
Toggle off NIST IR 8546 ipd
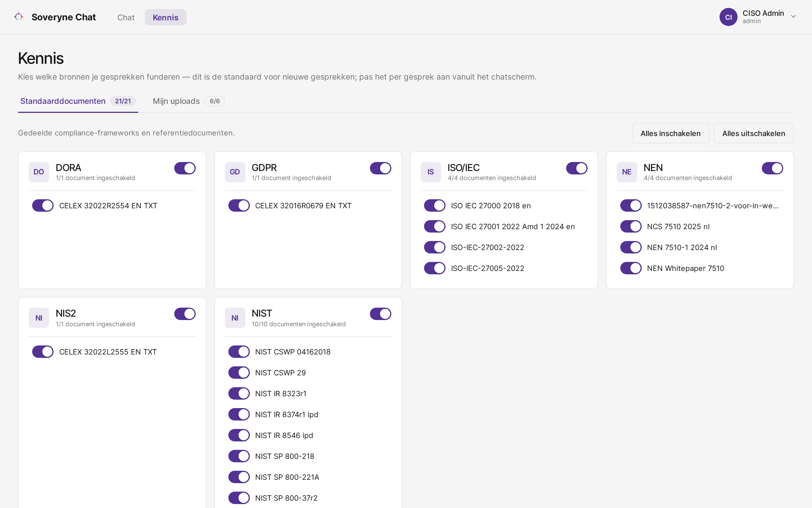239,435
